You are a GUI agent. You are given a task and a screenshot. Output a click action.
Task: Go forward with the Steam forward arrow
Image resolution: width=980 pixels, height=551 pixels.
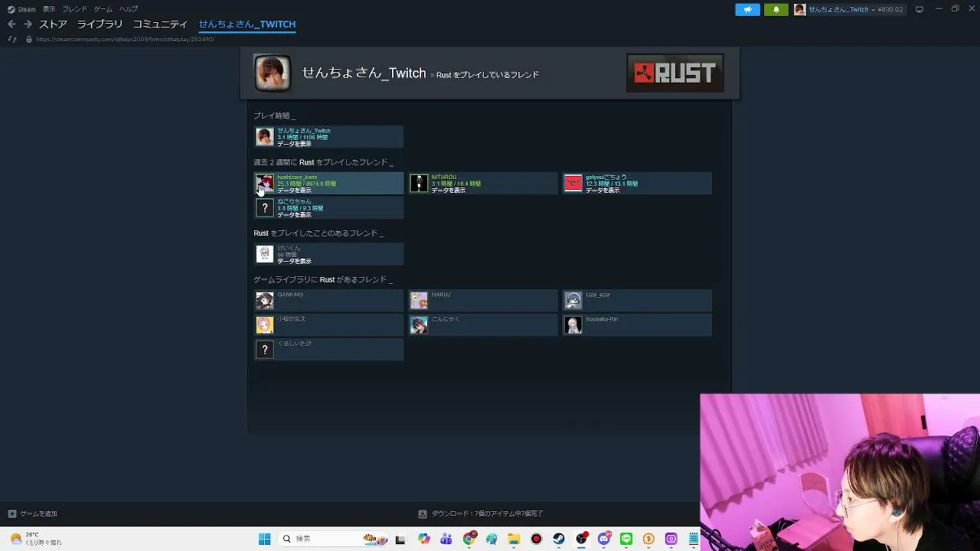(28, 24)
